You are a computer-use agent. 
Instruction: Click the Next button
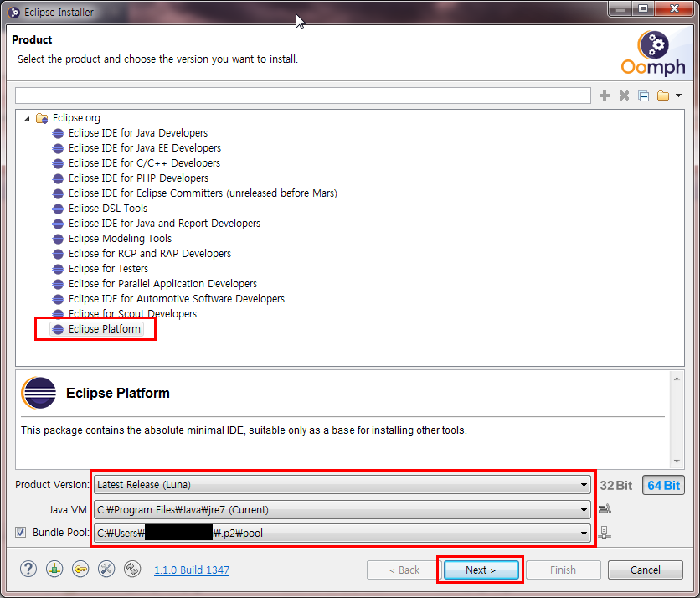(481, 570)
